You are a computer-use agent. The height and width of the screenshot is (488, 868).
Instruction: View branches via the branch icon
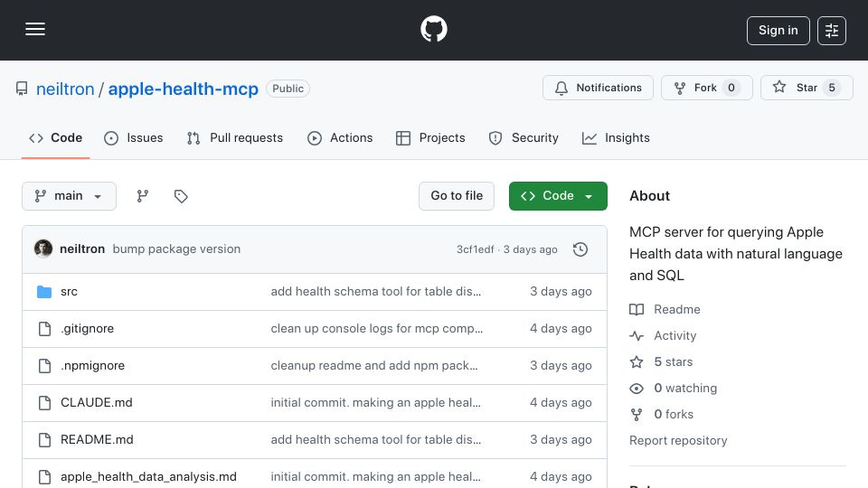143,196
